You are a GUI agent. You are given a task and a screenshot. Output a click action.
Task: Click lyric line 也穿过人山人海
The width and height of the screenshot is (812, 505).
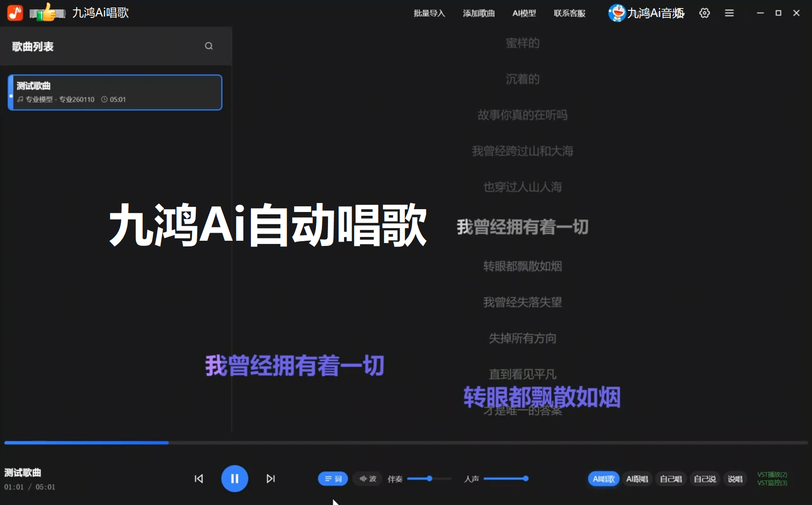tap(523, 187)
